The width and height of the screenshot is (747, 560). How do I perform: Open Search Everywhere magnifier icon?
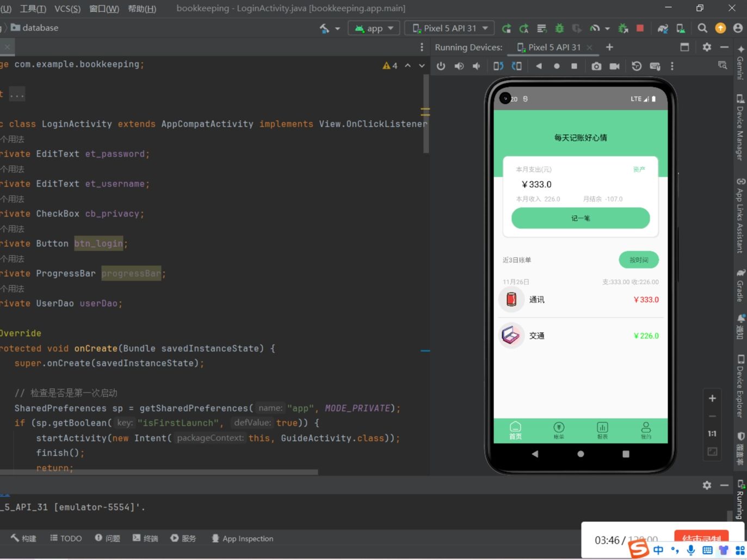coord(702,28)
